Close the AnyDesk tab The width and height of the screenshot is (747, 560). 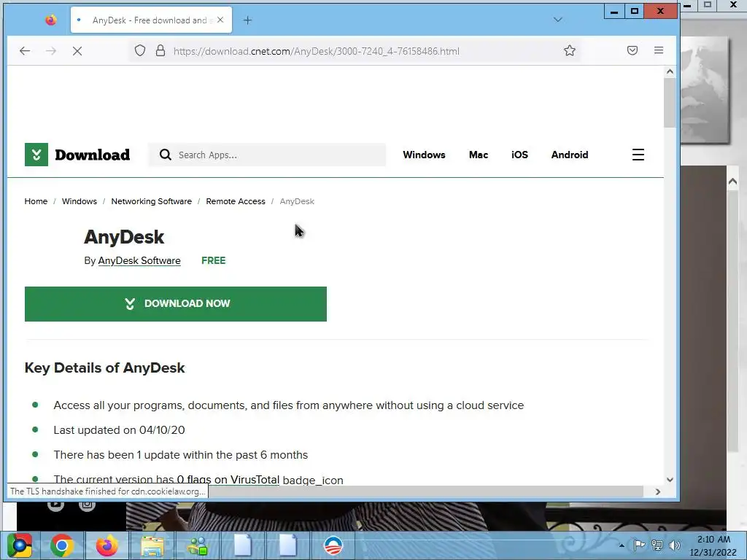220,20
